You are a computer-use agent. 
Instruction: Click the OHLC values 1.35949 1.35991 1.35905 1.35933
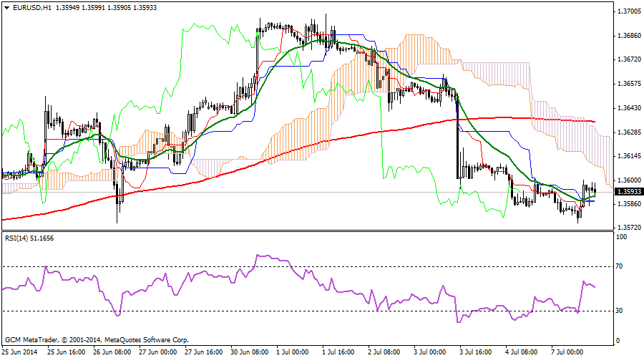(x=106, y=7)
